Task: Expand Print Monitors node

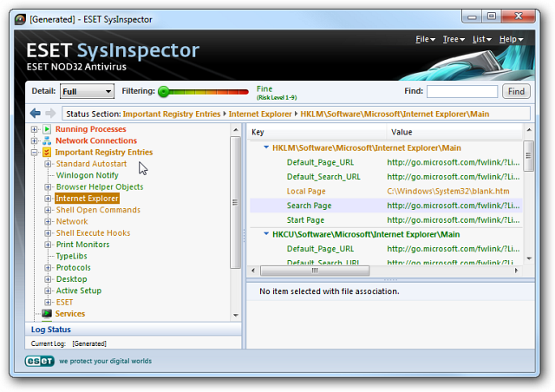Action: (48, 245)
